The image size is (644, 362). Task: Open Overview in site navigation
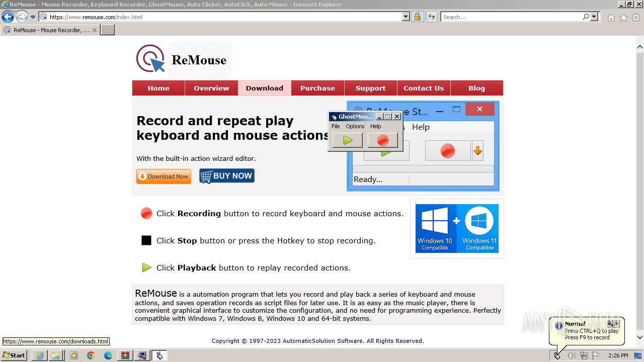pyautogui.click(x=211, y=88)
